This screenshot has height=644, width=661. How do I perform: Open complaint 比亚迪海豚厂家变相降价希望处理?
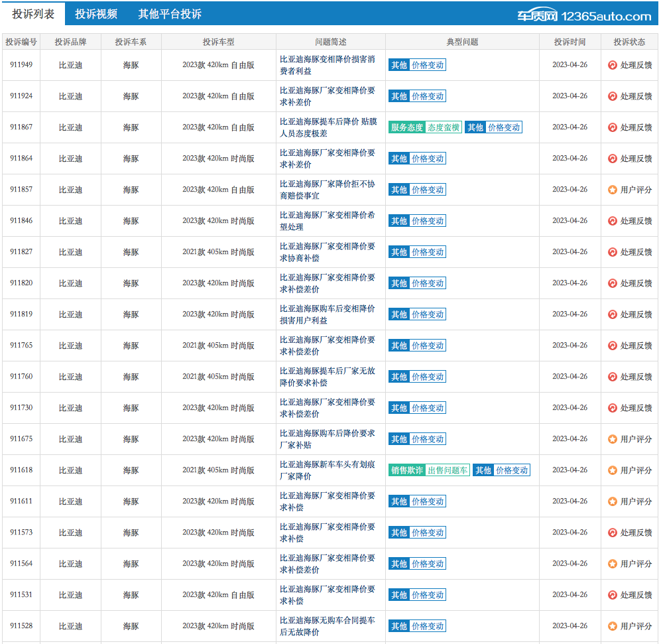[328, 221]
